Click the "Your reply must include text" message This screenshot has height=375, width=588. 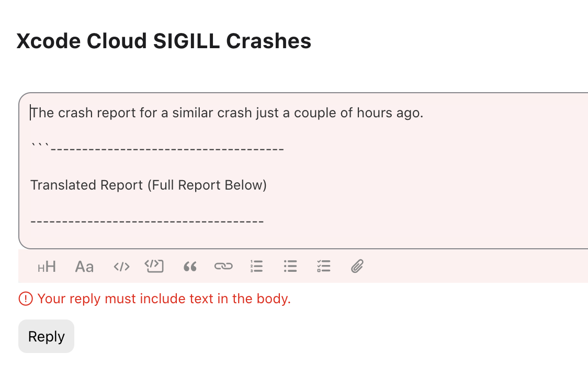164,299
